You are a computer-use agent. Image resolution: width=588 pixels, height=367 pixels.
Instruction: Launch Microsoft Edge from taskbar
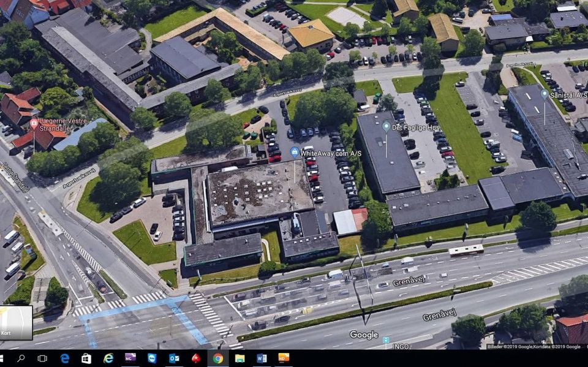[64, 358]
